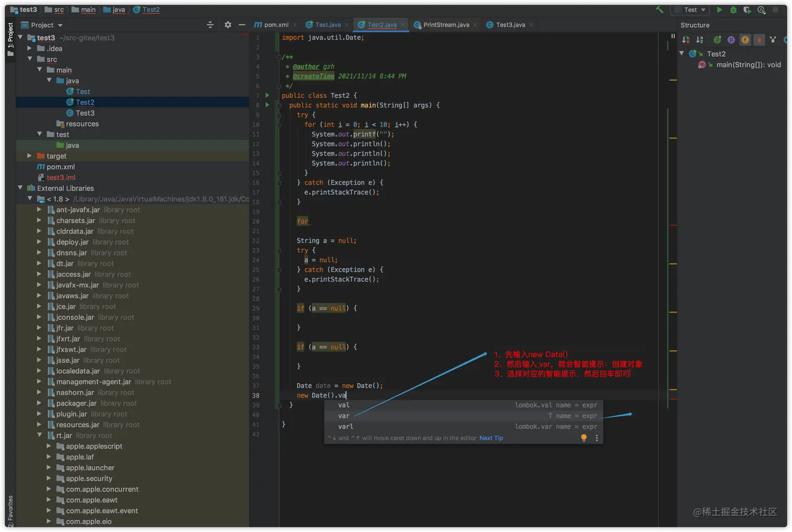Open the three-dot menu in completion popup
The width and height of the screenshot is (792, 532).
pos(597,438)
